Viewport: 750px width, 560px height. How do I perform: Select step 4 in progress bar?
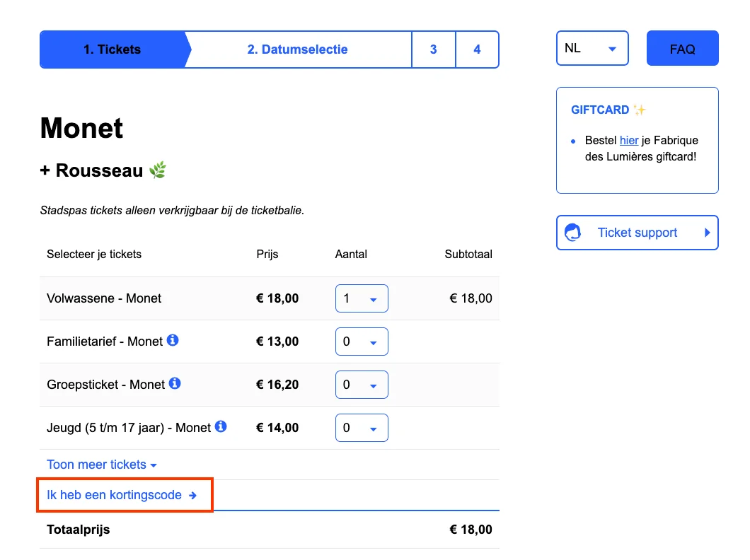point(477,49)
